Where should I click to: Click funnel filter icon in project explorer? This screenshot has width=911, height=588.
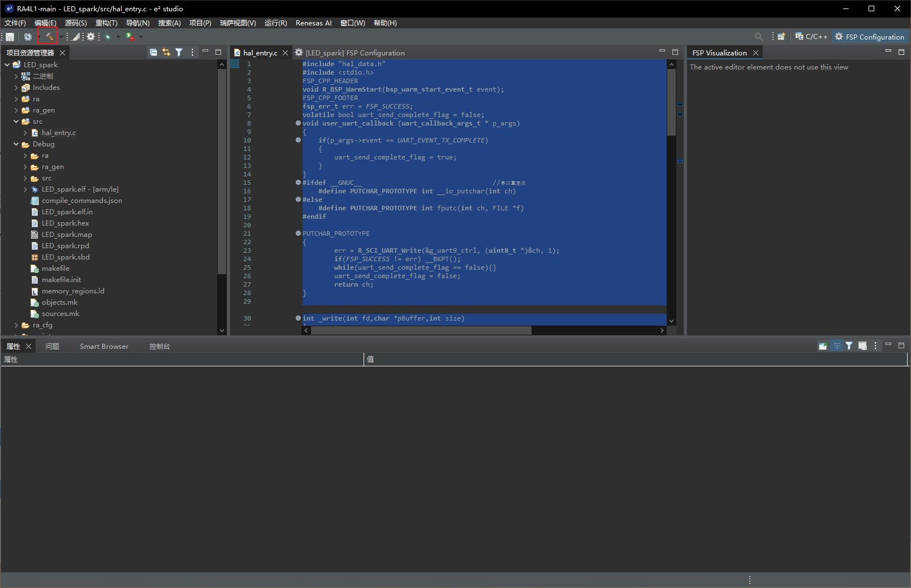pos(179,52)
